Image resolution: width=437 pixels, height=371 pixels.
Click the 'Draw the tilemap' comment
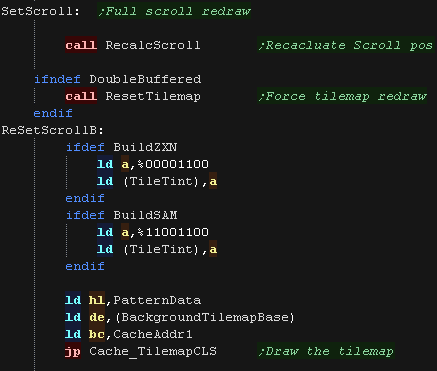(326, 351)
